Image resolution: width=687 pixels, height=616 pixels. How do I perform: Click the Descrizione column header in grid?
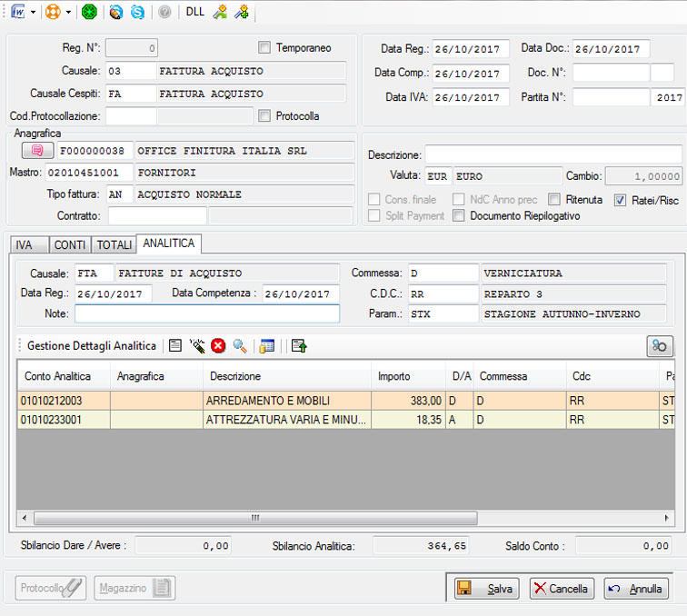[287, 376]
